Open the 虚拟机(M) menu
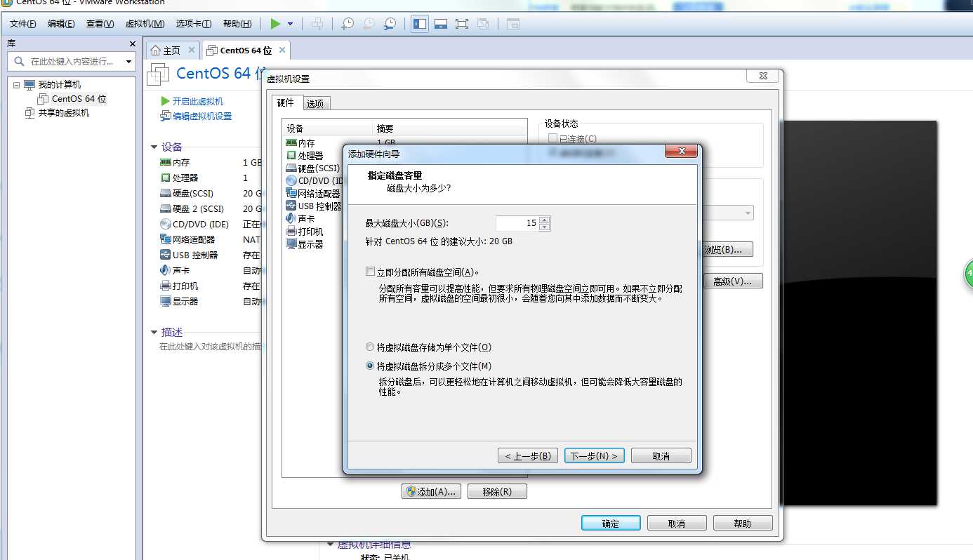 (145, 24)
